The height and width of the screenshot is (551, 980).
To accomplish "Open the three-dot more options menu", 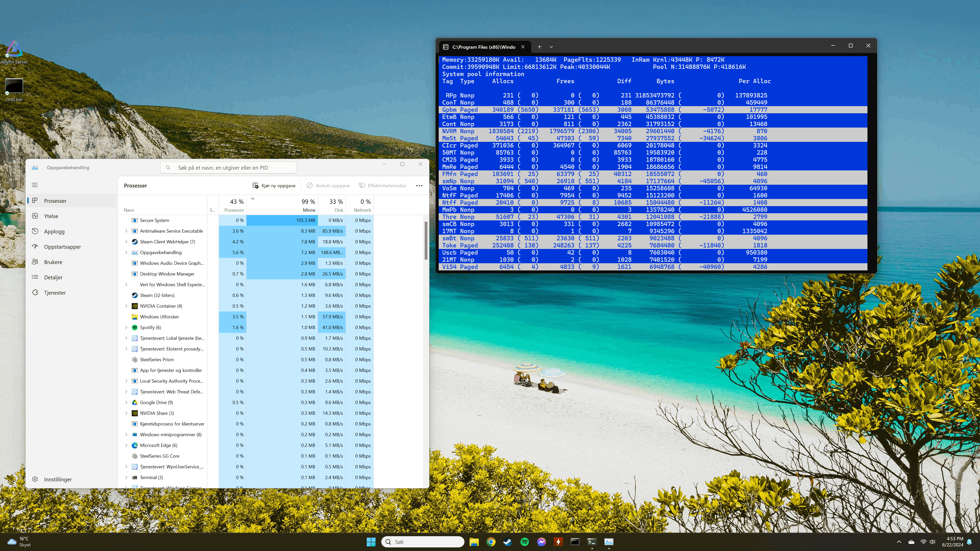I will [x=419, y=185].
